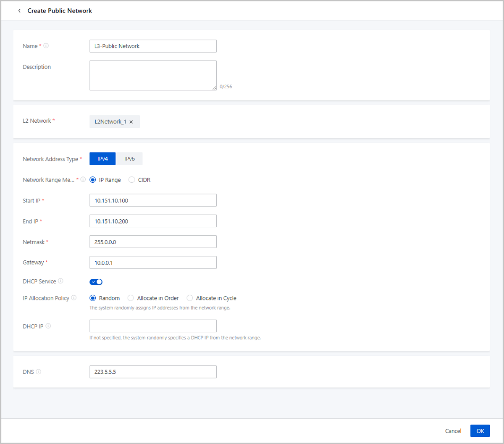The image size is (504, 444).
Task: Click the Gateway field showing 10.0.0.1
Action: pos(153,263)
